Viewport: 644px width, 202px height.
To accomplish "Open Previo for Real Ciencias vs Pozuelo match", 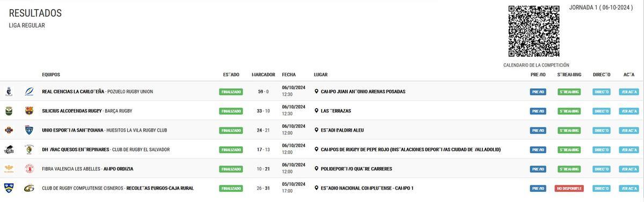I will tap(538, 92).
